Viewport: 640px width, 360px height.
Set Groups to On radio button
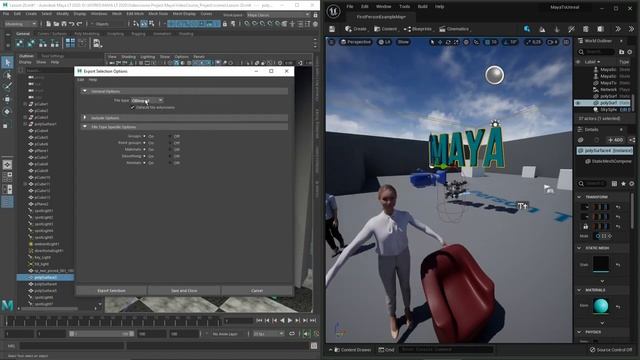[x=144, y=136]
